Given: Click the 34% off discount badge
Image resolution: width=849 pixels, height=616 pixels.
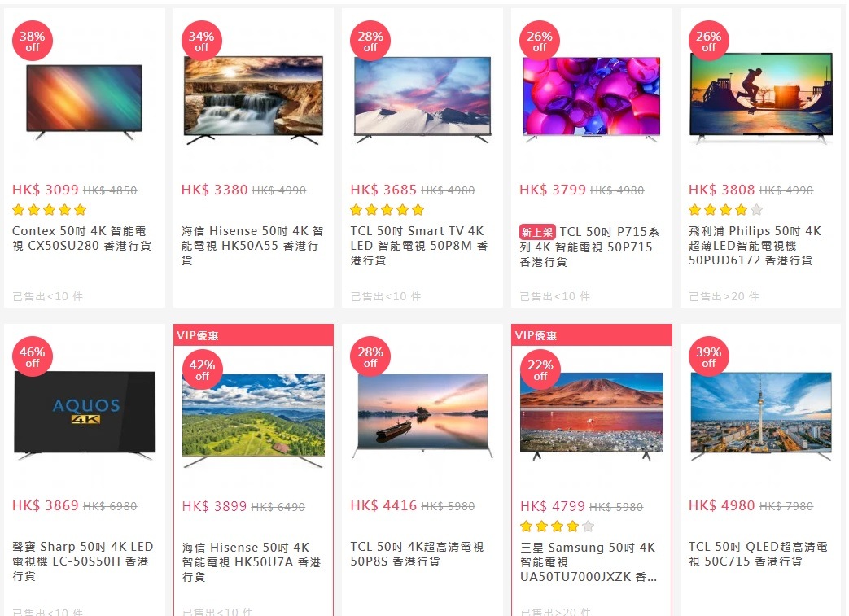Looking at the screenshot, I should point(201,42).
